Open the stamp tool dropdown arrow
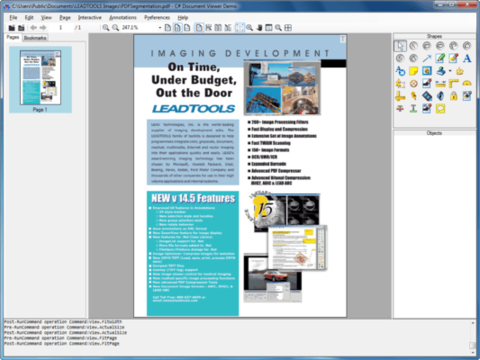Viewport: 480px width, 360px height. (450, 71)
